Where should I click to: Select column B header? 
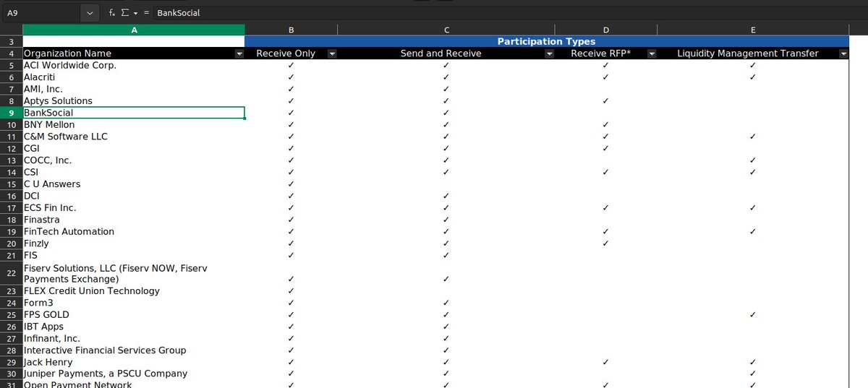click(291, 30)
